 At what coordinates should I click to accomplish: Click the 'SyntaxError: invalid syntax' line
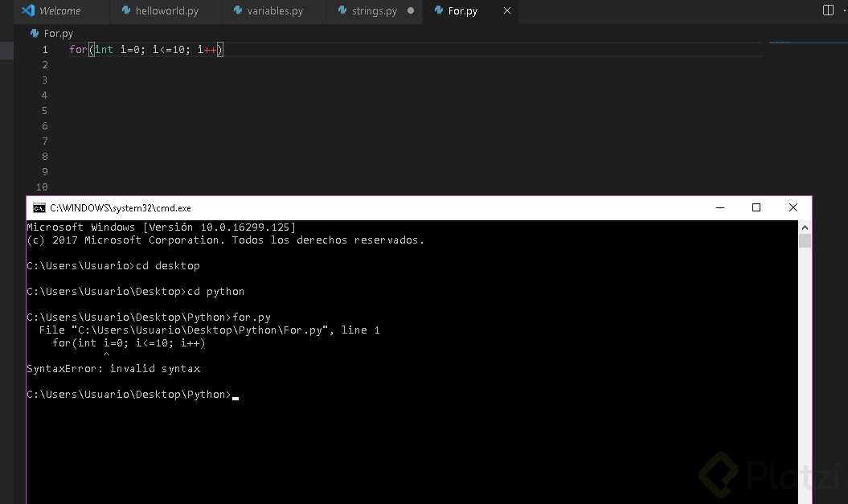pyautogui.click(x=113, y=369)
